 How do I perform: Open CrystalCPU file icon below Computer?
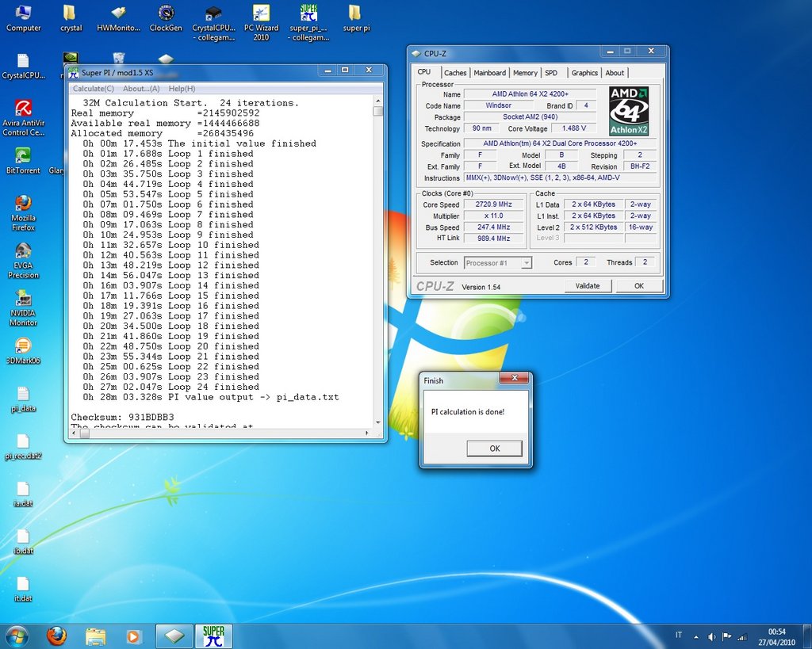pos(23,67)
